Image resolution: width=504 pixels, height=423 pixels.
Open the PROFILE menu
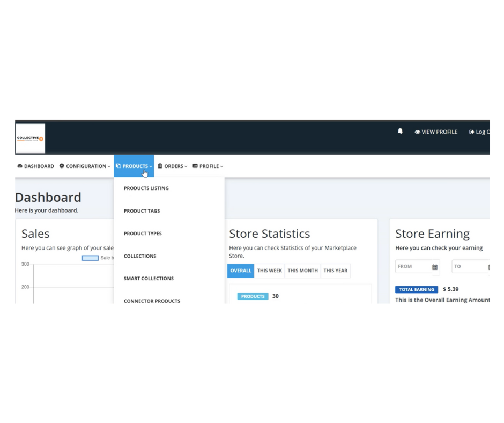coord(208,166)
